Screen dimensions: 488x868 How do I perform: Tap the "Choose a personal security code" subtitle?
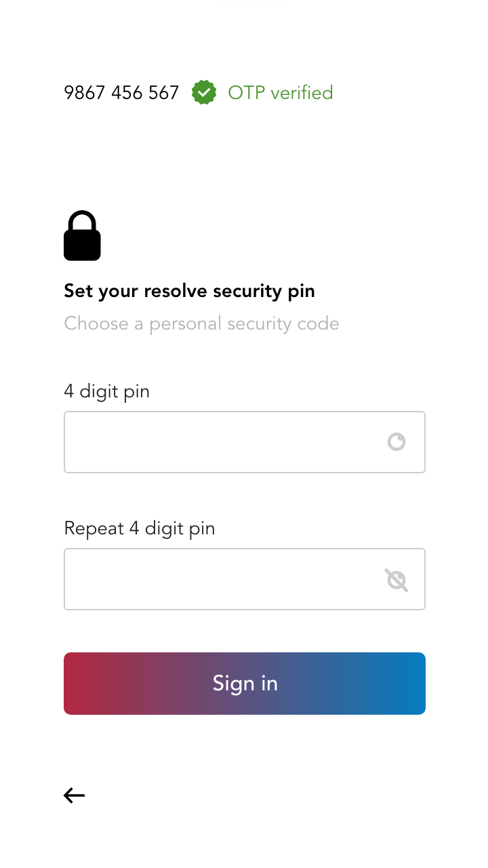pos(201,324)
